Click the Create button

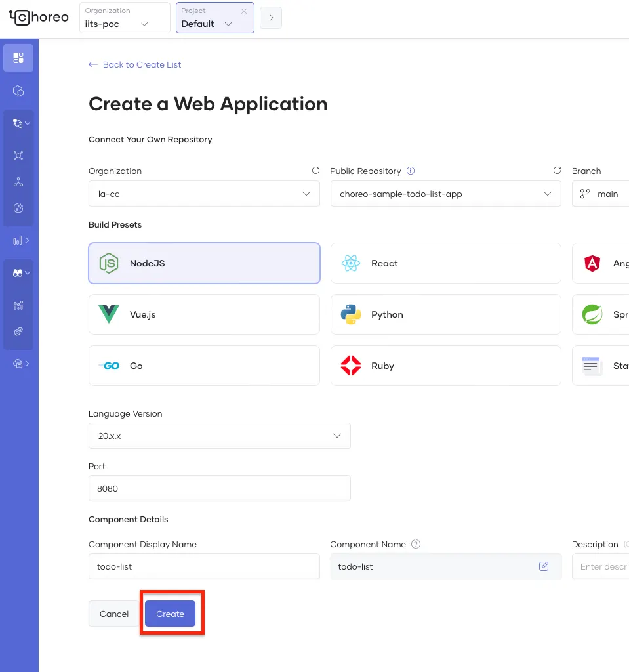click(170, 614)
